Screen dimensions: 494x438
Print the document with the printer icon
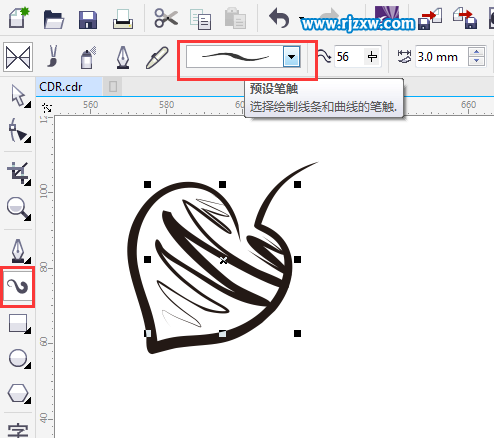pyautogui.click(x=123, y=19)
